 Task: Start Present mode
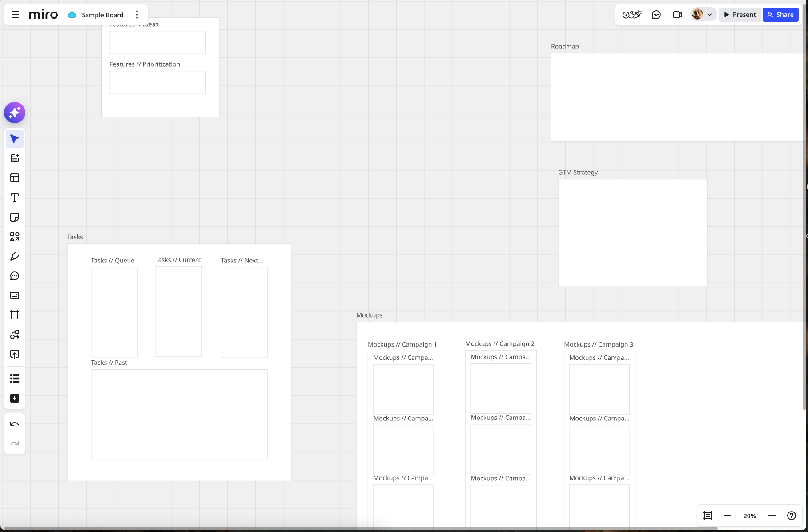click(740, 14)
